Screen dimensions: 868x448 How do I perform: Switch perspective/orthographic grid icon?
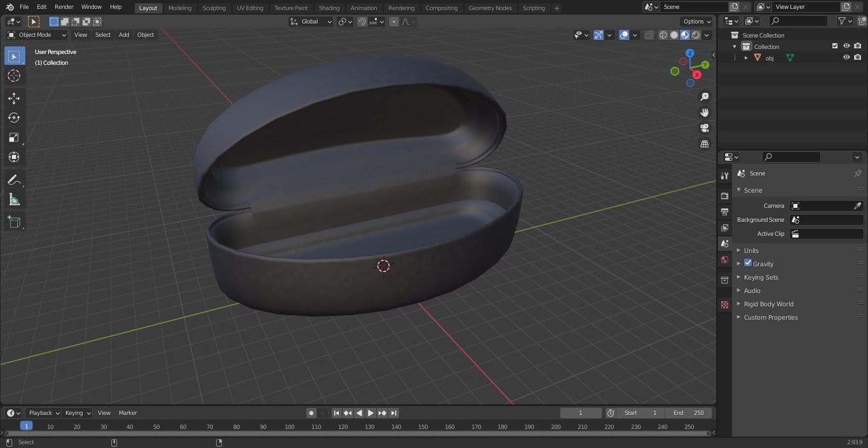705,144
